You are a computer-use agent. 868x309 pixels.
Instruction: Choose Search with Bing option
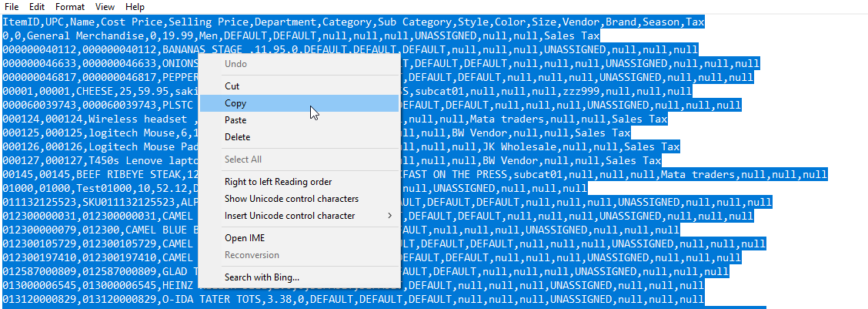click(x=262, y=277)
